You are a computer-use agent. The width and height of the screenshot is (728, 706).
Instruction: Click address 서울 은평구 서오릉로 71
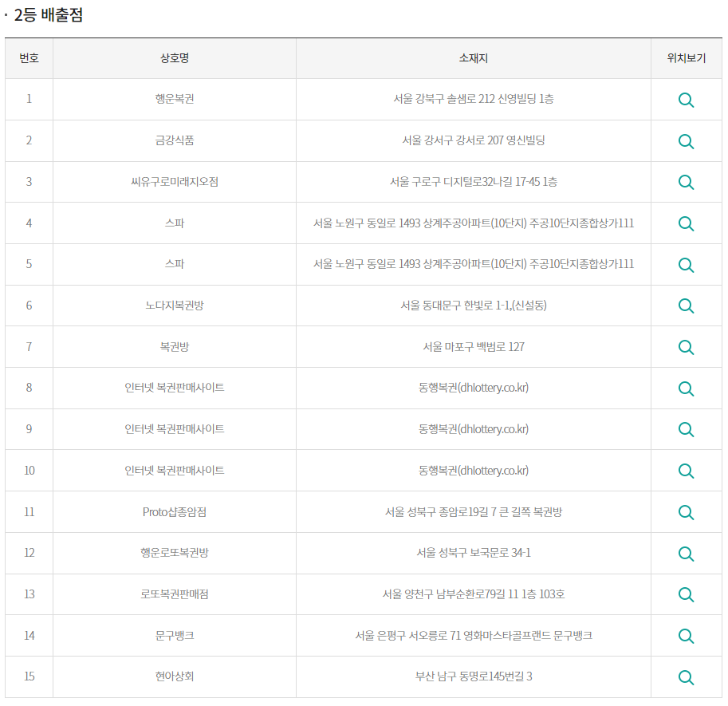[x=407, y=635]
